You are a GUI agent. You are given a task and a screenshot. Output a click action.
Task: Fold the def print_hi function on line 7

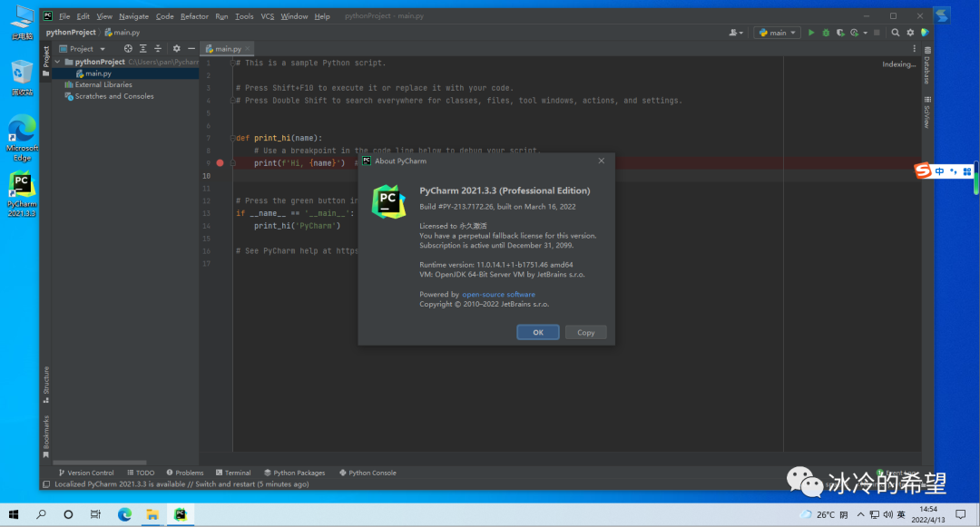click(232, 138)
